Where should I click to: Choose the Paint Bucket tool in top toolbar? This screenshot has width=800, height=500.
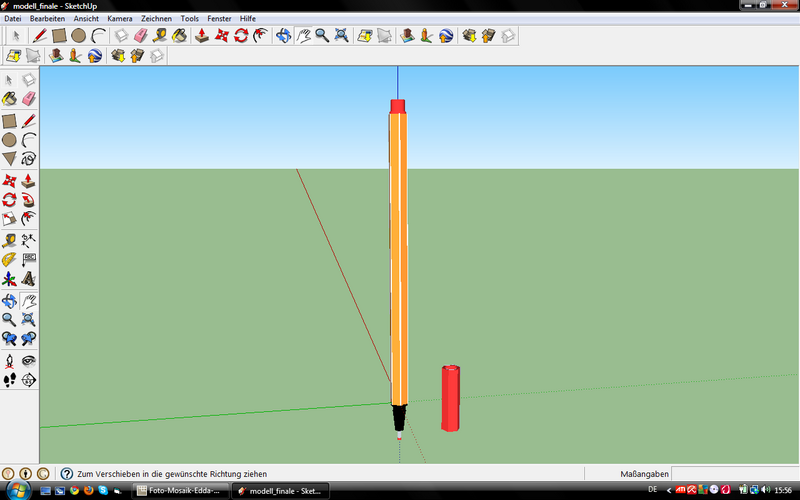179,36
